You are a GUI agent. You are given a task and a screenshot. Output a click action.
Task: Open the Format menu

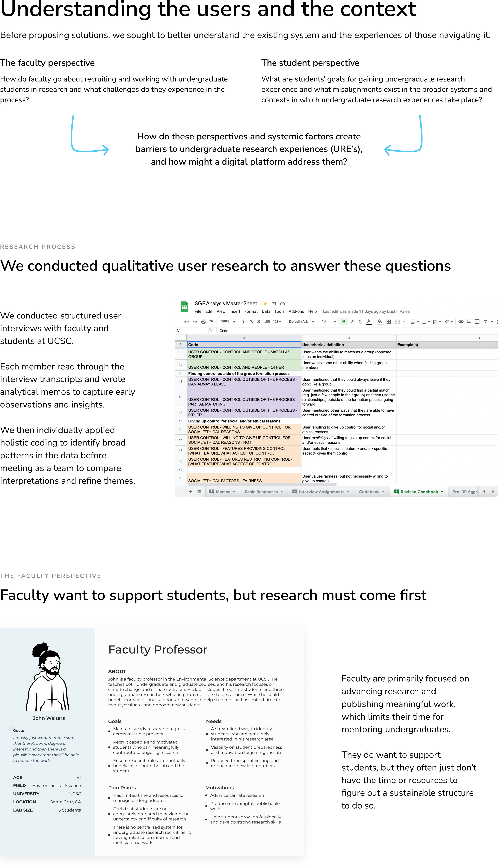251,311
